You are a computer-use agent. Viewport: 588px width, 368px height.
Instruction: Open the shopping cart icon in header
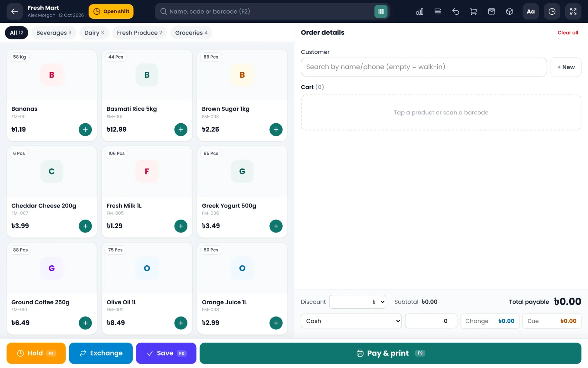pyautogui.click(x=474, y=11)
